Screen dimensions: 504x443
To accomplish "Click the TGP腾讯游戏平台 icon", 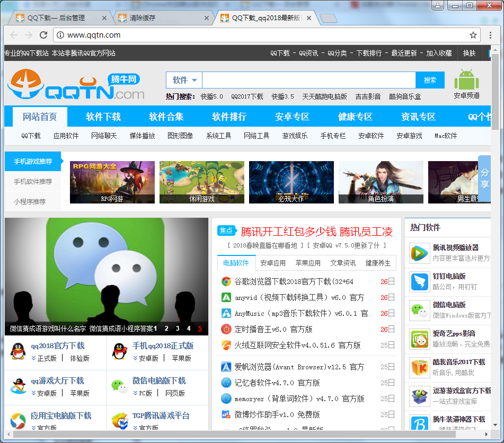I will [x=120, y=421].
